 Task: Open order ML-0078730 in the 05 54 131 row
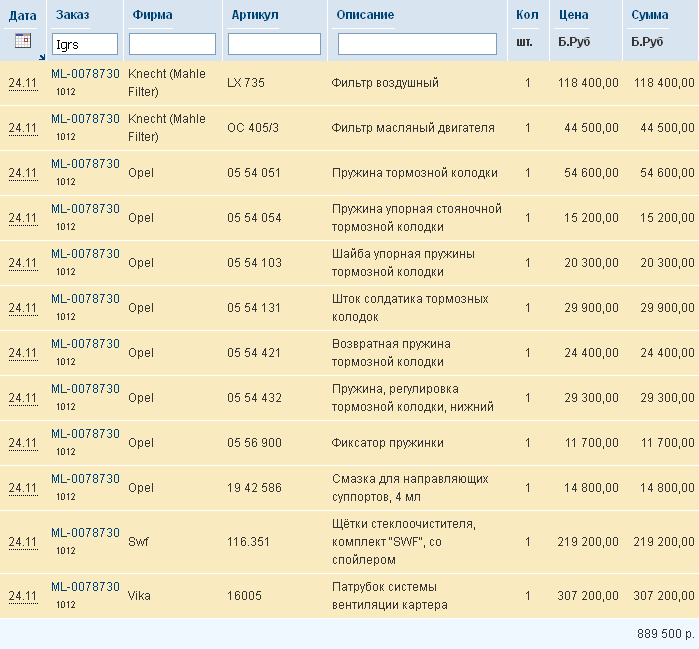pos(85,299)
